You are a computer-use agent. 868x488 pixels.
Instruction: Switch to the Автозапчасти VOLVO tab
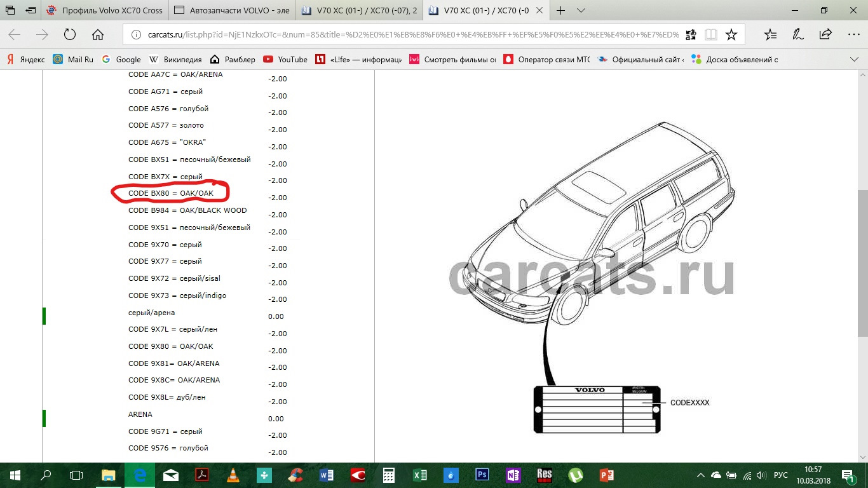click(232, 10)
